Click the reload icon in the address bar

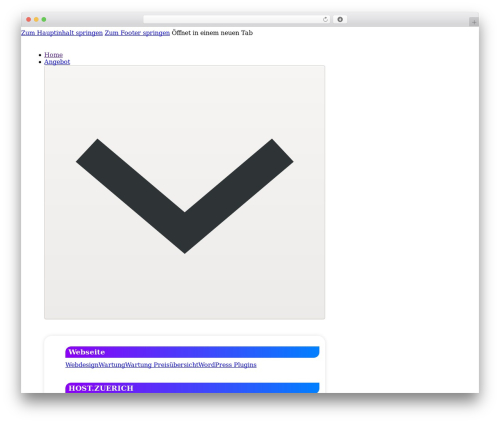(x=325, y=20)
